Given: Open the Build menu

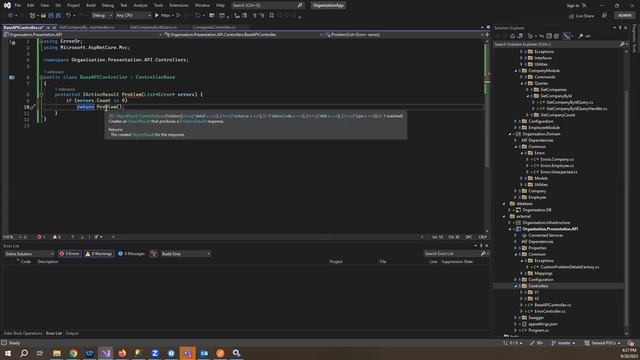Looking at the screenshot, I should [91, 5].
